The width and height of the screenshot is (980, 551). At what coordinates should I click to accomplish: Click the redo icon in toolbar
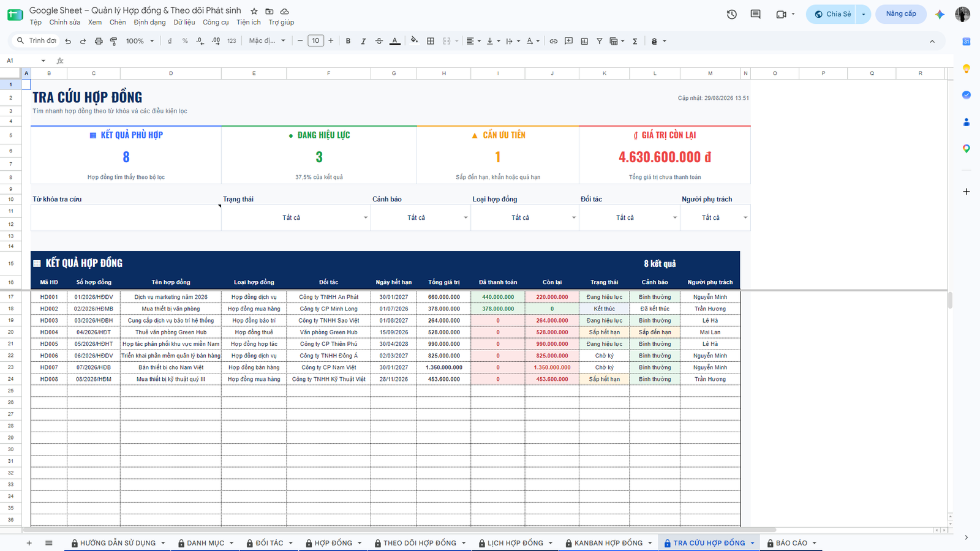(83, 41)
